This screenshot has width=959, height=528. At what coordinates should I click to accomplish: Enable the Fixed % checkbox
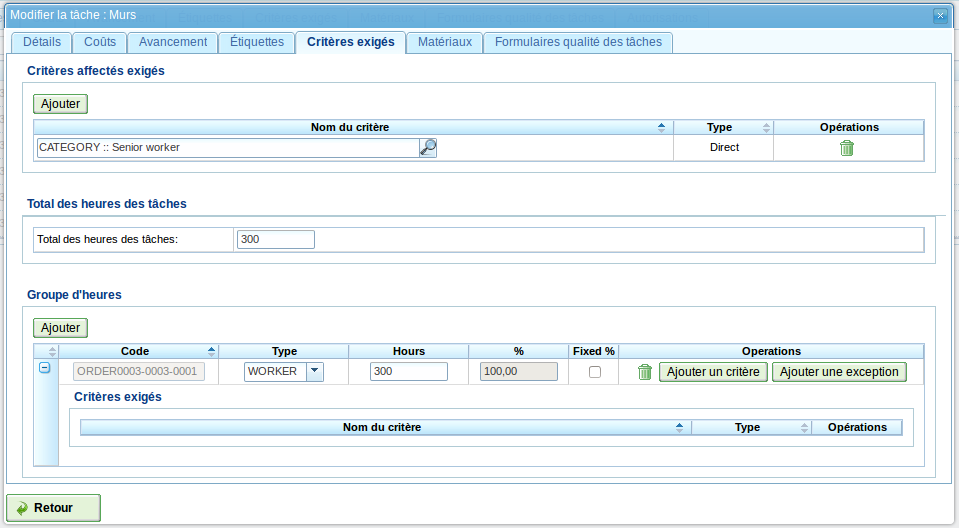(595, 372)
